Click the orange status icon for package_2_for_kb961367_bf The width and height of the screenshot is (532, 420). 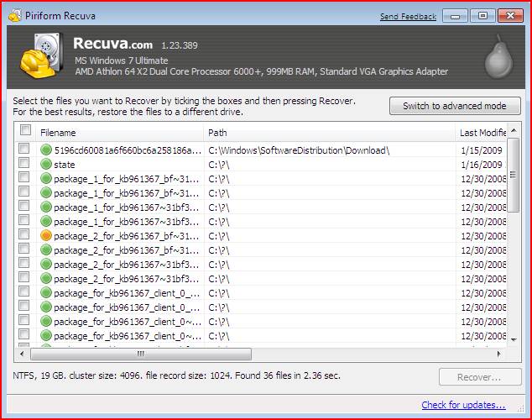(x=46, y=235)
